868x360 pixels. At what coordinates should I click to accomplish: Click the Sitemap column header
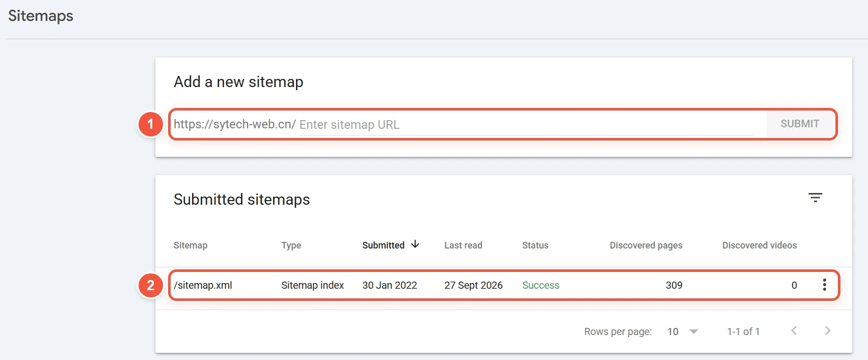coord(191,245)
